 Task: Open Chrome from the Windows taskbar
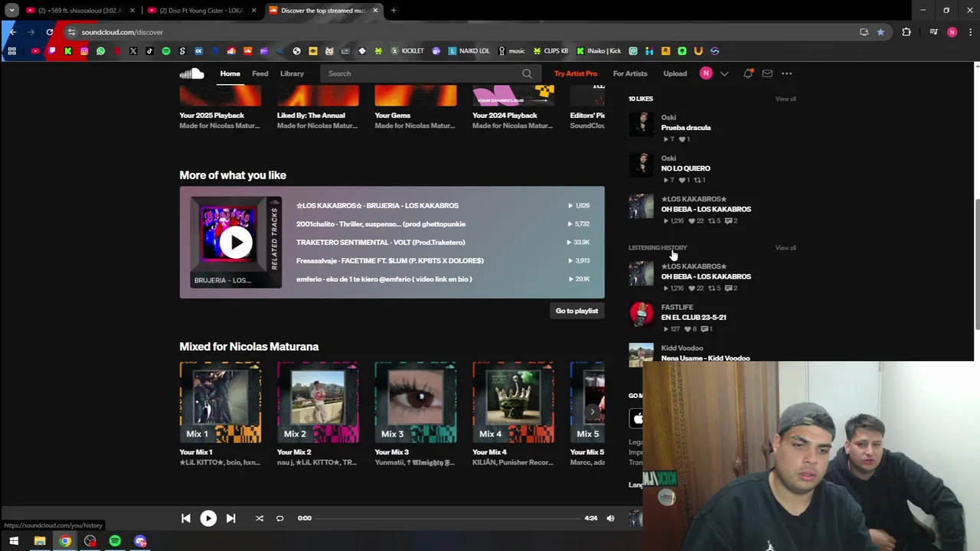(65, 542)
